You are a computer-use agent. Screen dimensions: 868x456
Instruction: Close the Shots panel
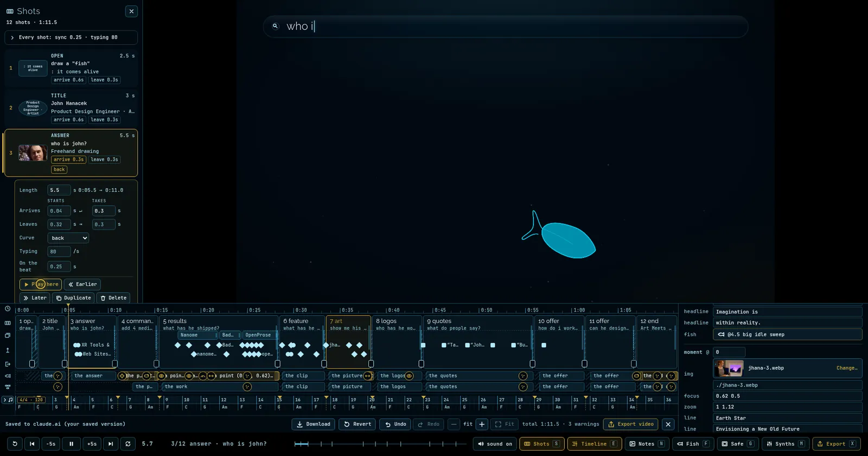pyautogui.click(x=131, y=11)
